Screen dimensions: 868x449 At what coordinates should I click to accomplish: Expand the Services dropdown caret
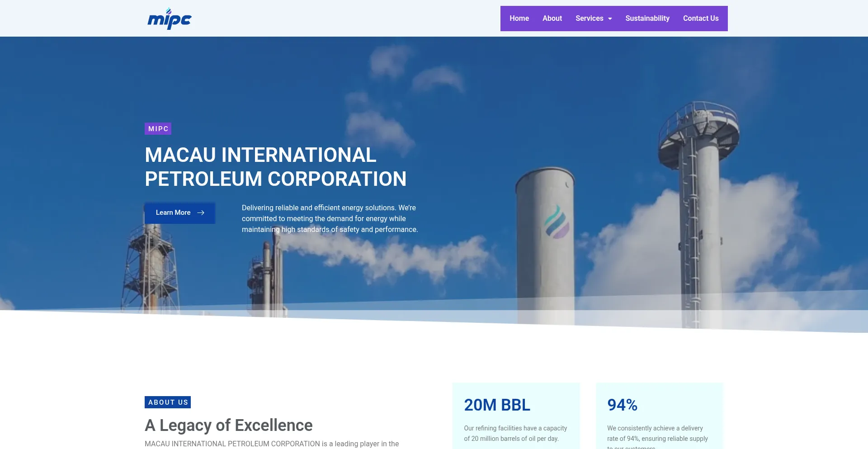610,19
